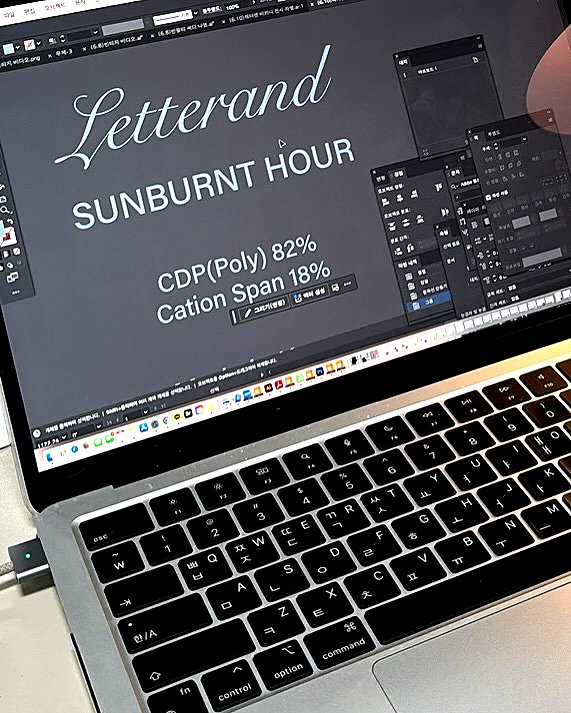Click horizontal align left icon in 정렬 panel
This screenshot has height=713, width=571.
coord(386,201)
